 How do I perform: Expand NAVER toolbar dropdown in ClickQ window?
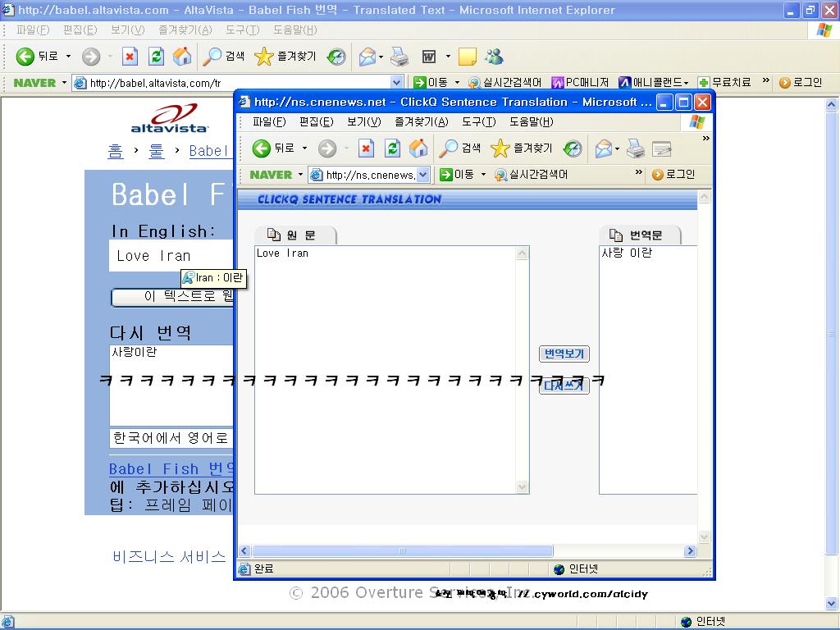coord(300,175)
